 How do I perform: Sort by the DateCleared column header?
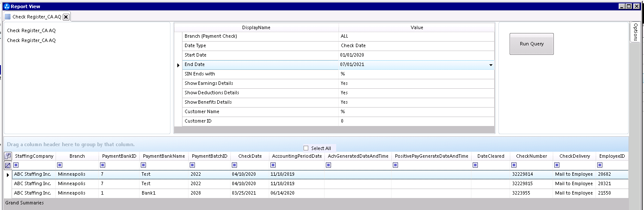[491, 156]
